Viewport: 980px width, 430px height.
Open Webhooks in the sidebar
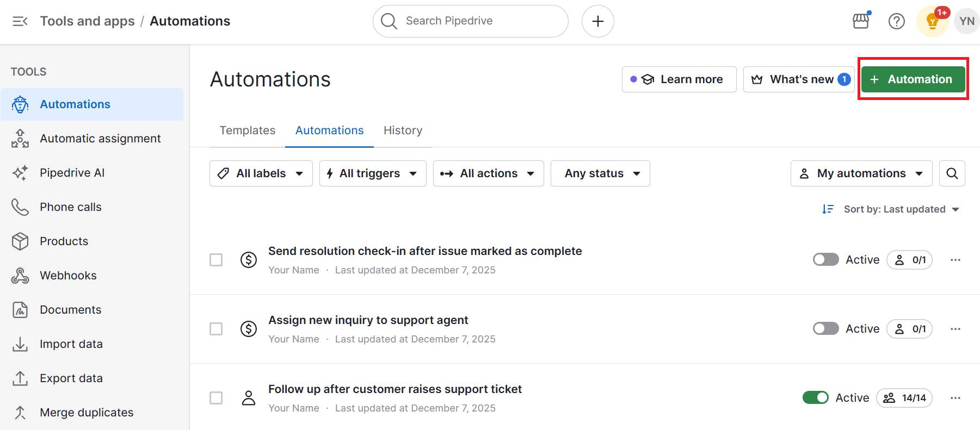click(x=92, y=276)
